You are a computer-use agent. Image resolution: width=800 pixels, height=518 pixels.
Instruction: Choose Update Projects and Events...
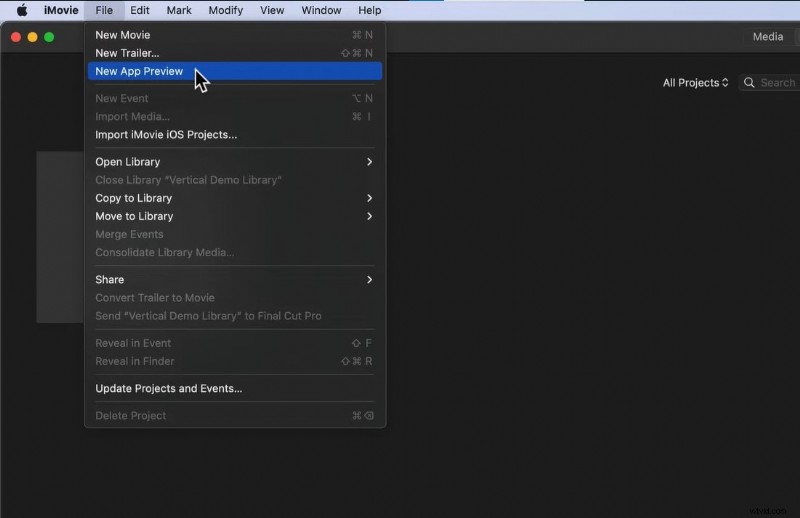pyautogui.click(x=168, y=388)
